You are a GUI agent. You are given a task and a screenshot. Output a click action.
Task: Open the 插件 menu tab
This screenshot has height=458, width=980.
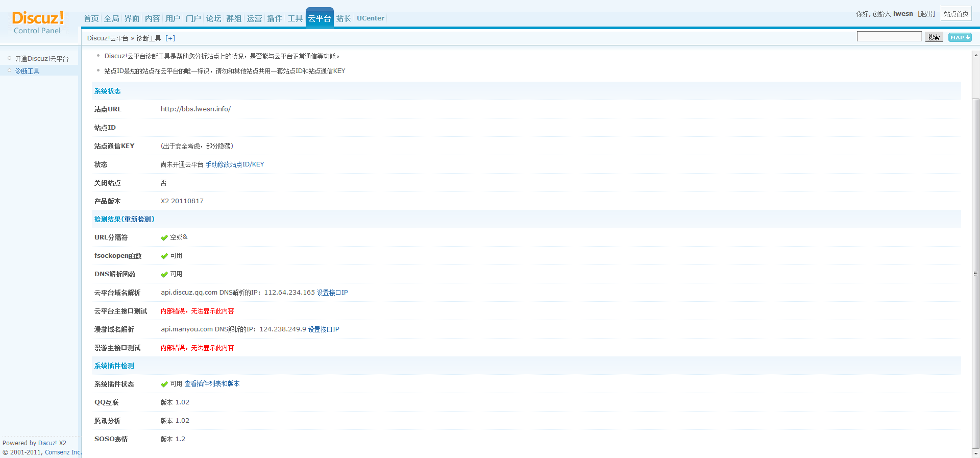tap(275, 18)
